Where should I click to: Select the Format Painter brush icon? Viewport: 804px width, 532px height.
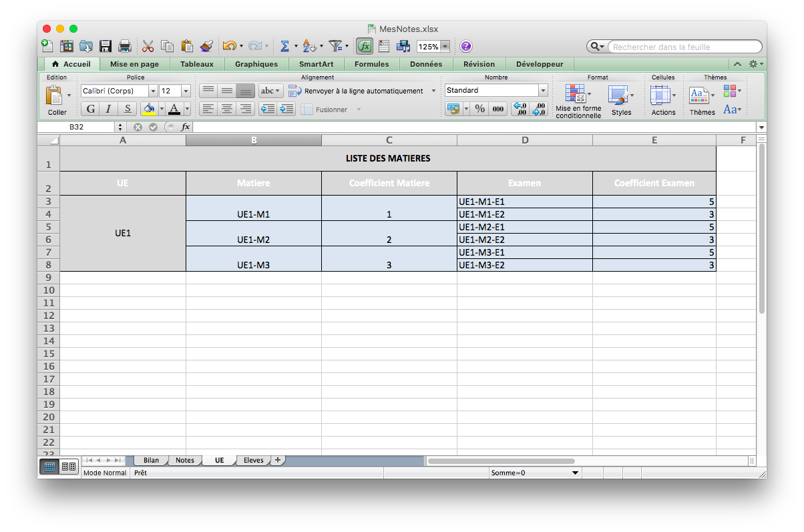coord(206,46)
